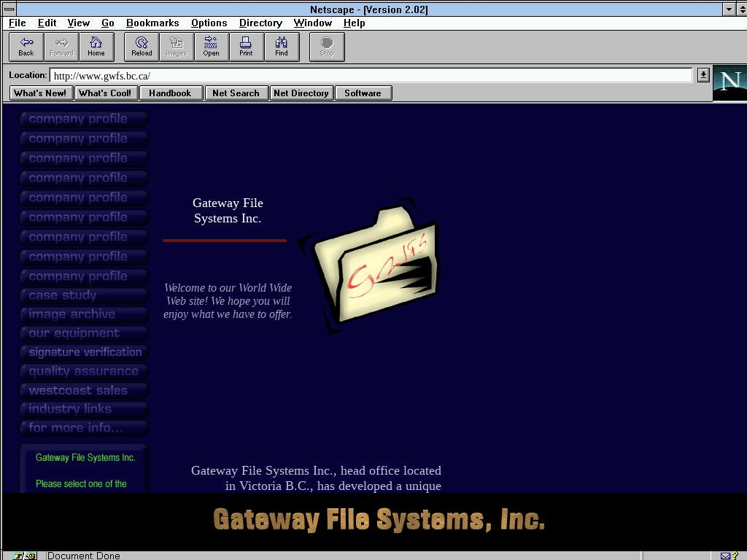Open the Bookmarks menu
The image size is (747, 560).
point(152,23)
